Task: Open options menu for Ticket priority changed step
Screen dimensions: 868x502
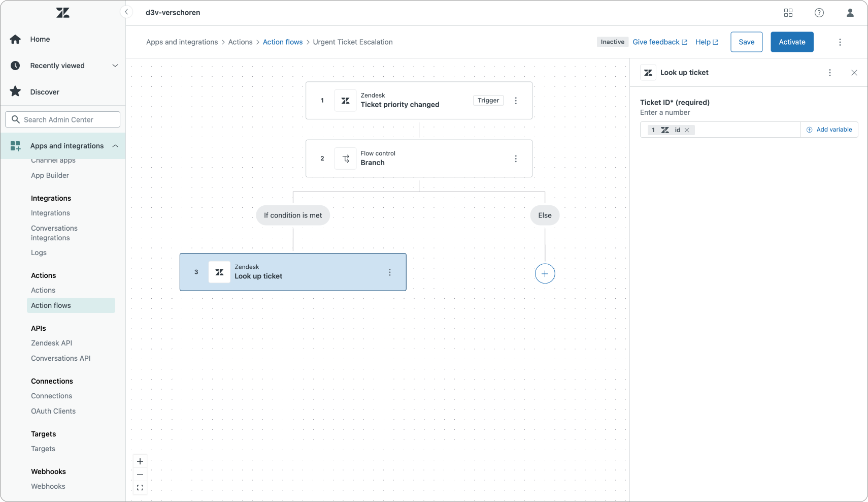Action: [516, 101]
